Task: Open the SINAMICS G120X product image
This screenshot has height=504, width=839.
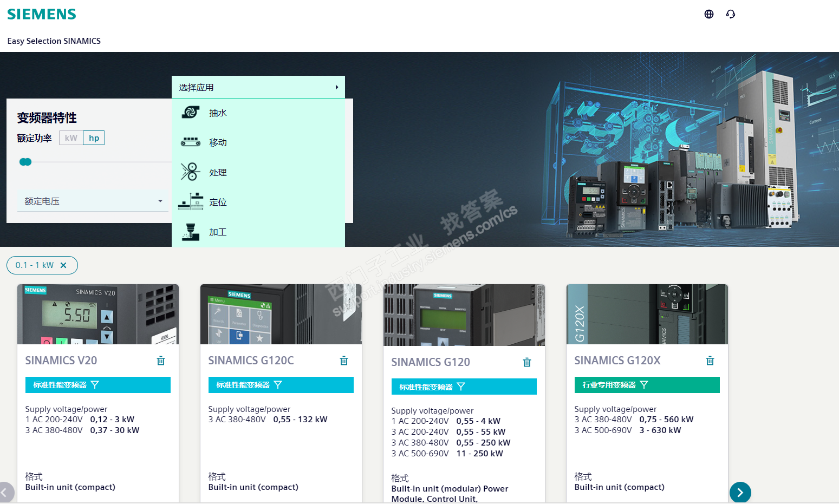Action: point(647,314)
